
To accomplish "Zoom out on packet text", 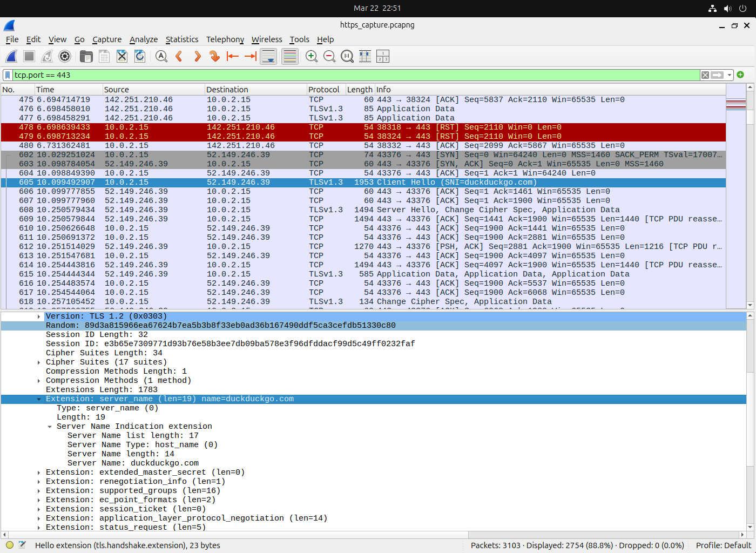I will click(x=329, y=56).
